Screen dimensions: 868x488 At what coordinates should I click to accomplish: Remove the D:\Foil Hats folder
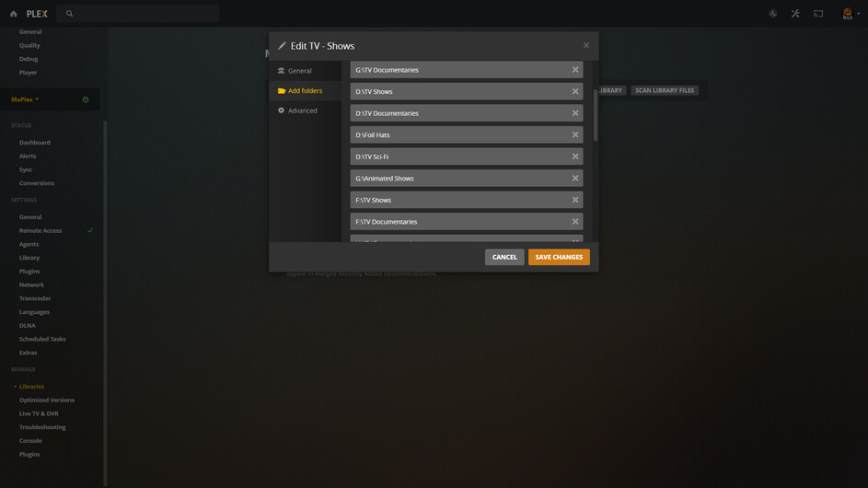point(575,134)
